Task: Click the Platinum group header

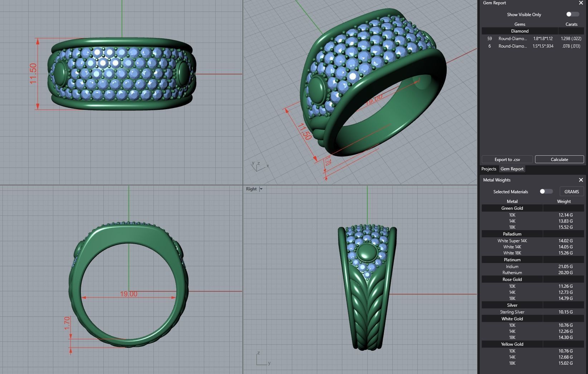Action: pos(512,260)
